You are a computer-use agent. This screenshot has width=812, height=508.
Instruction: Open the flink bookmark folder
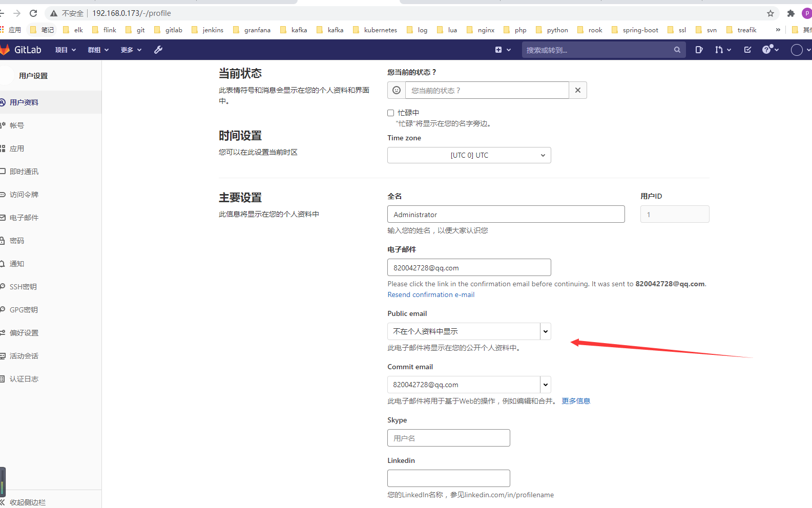(105, 30)
